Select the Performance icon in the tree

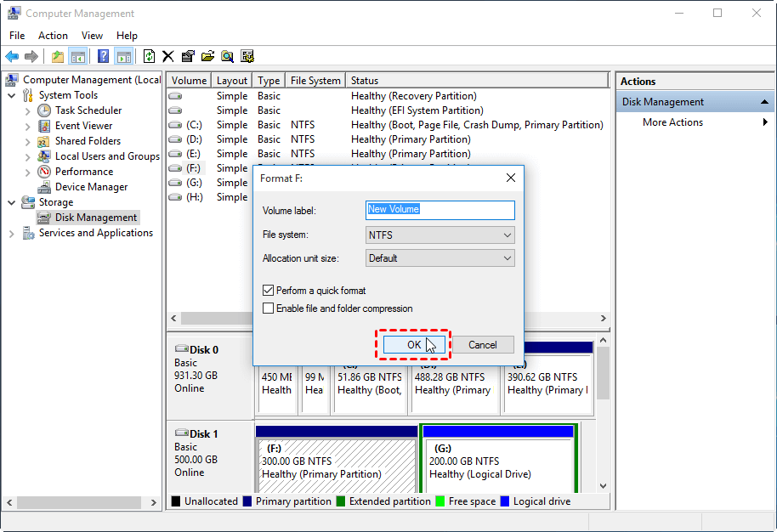pyautogui.click(x=44, y=172)
